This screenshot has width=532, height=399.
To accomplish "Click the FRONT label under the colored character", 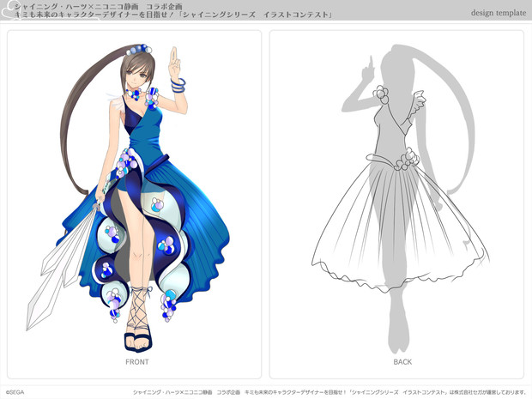I will pos(137,362).
